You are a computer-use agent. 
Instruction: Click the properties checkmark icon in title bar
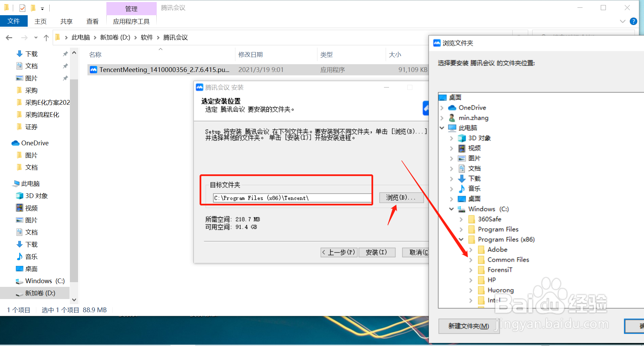(22, 8)
